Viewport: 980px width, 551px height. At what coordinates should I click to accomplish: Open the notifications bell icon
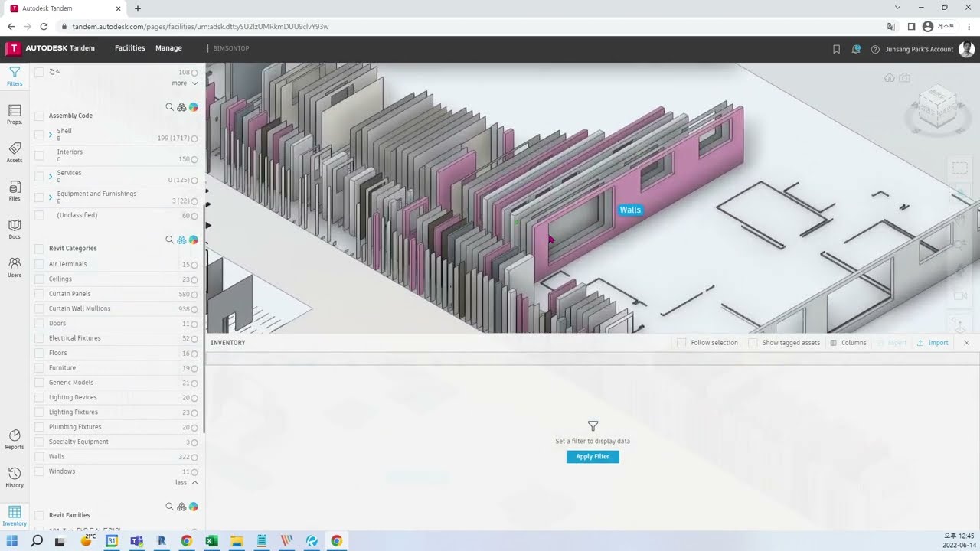[856, 49]
